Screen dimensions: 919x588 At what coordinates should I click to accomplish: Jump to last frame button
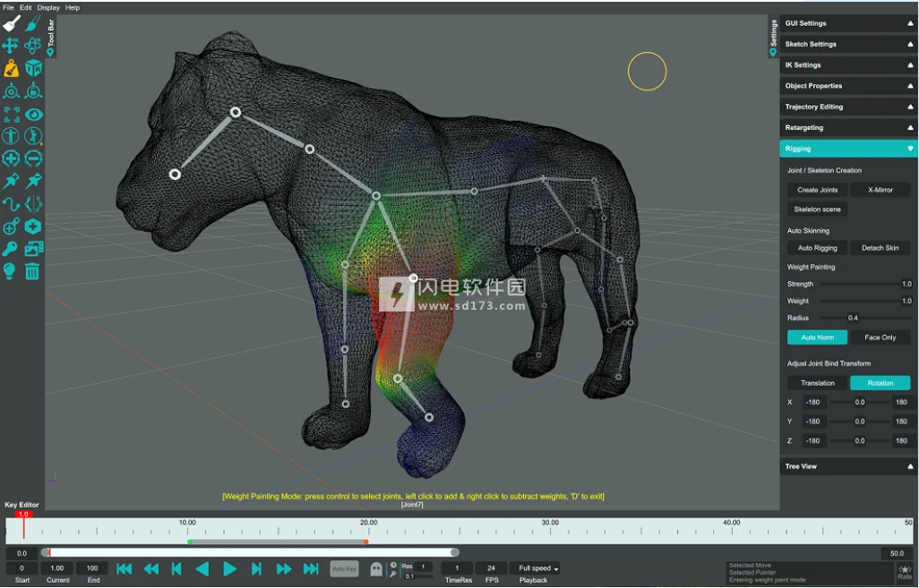311,568
